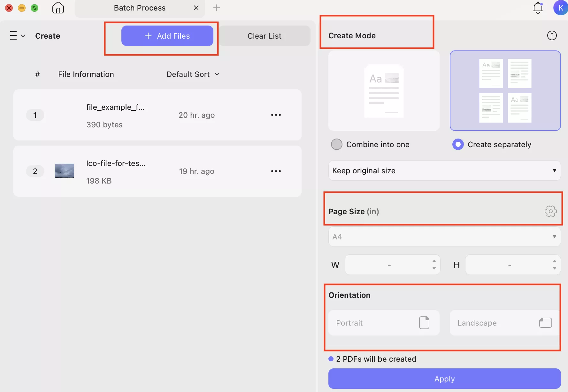
Task: Select Combine into one
Action: [x=336, y=144]
